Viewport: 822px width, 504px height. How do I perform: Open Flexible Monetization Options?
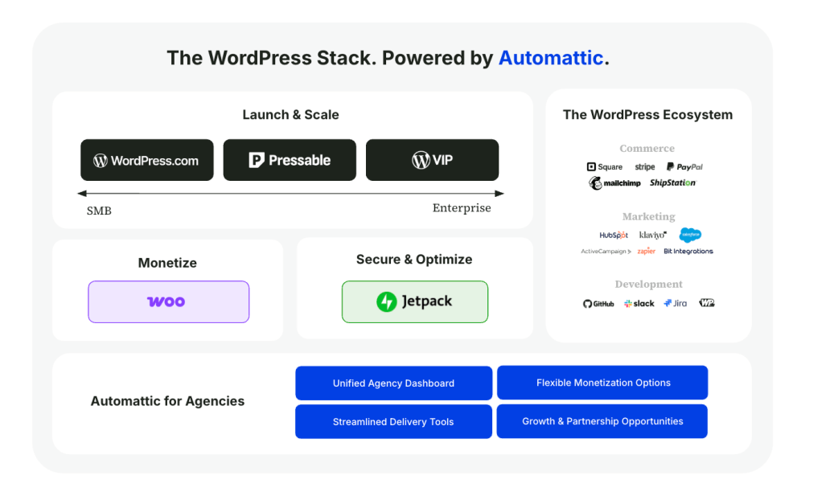click(602, 383)
